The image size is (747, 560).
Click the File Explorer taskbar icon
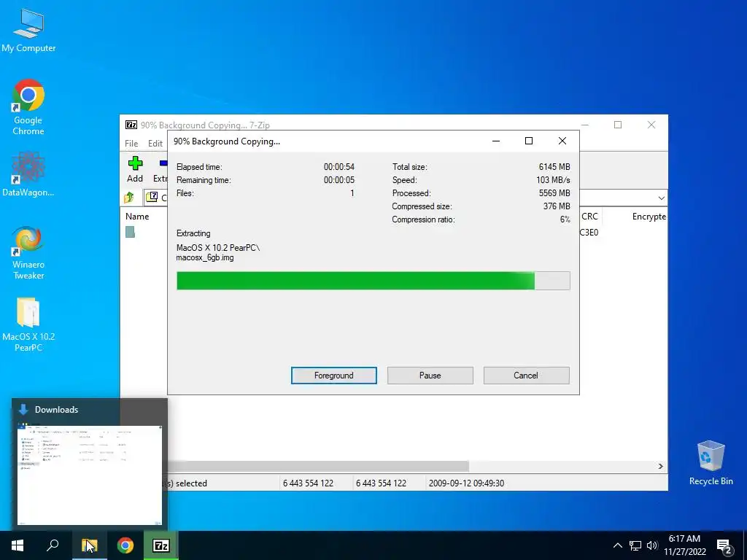89,545
